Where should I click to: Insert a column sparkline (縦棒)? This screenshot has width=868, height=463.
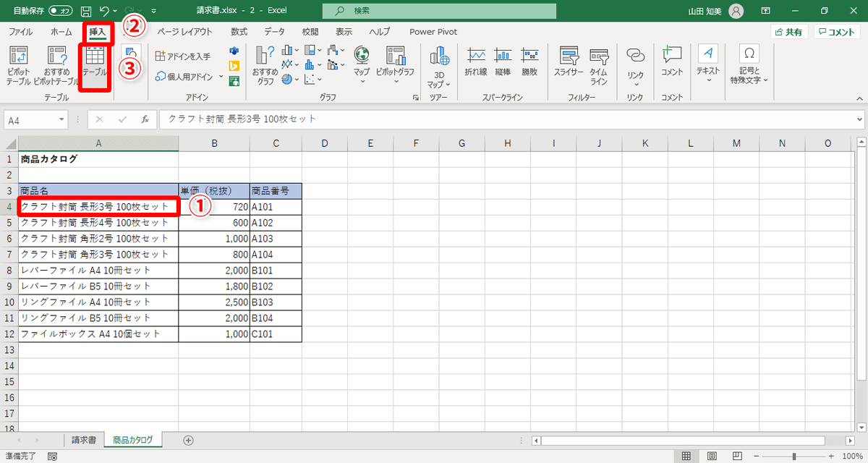tap(503, 61)
